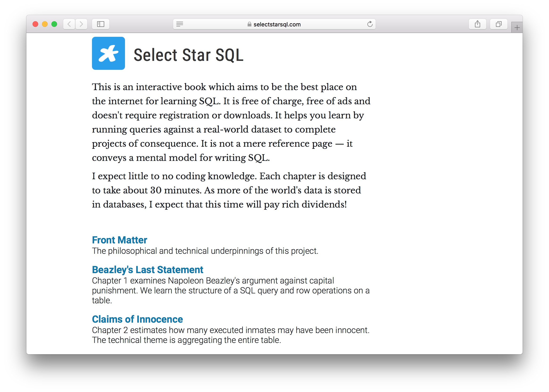Open the Beazley's Last Statement chapter

coord(148,270)
